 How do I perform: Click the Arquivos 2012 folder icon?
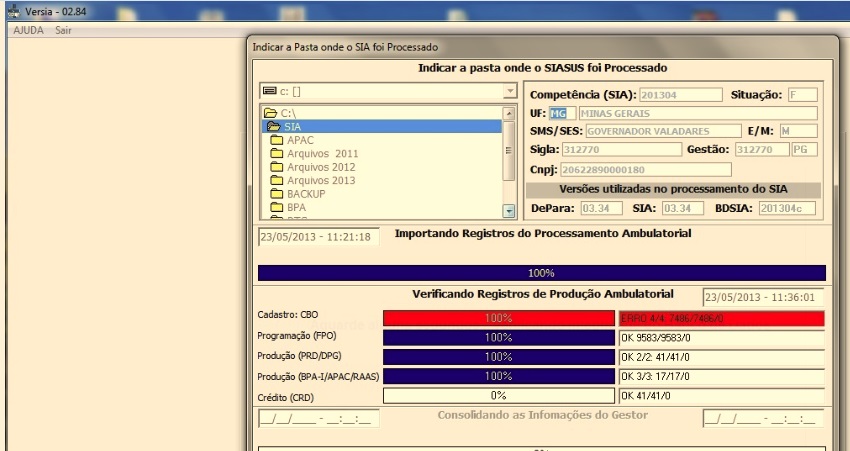coord(277,167)
